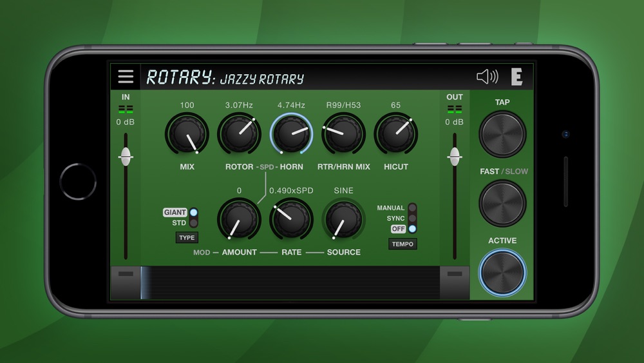Open the hamburger menu
This screenshot has height=363, width=644.
click(x=126, y=77)
